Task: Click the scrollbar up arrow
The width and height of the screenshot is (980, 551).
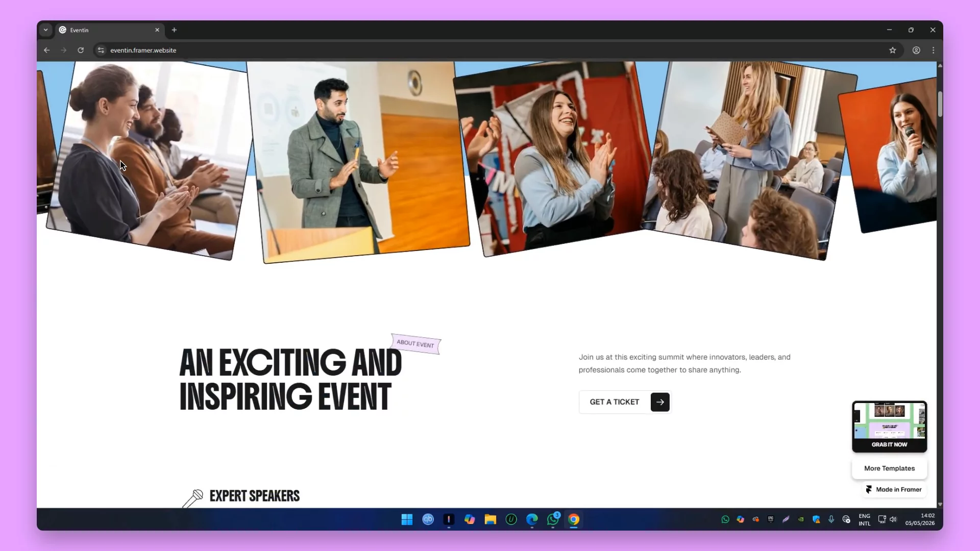Action: [x=940, y=65]
